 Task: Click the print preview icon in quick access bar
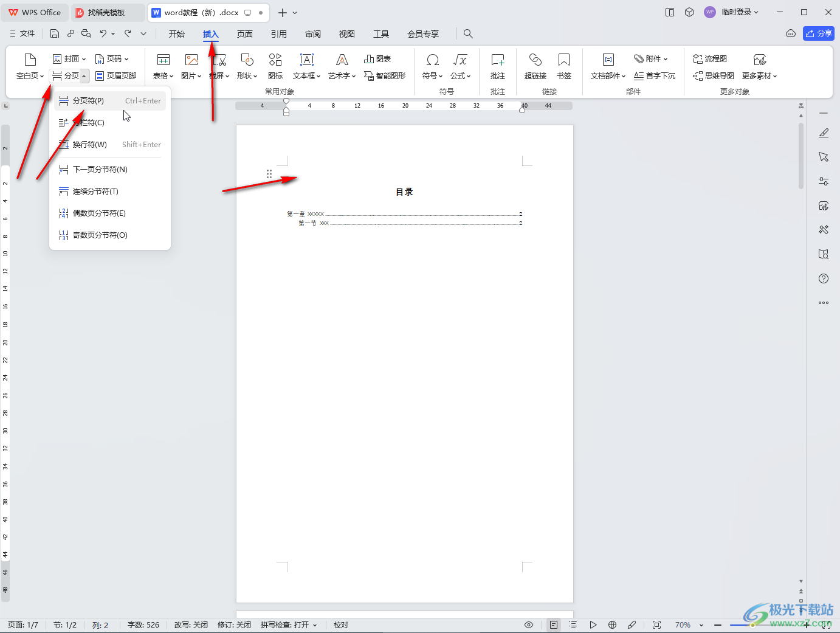tap(86, 33)
